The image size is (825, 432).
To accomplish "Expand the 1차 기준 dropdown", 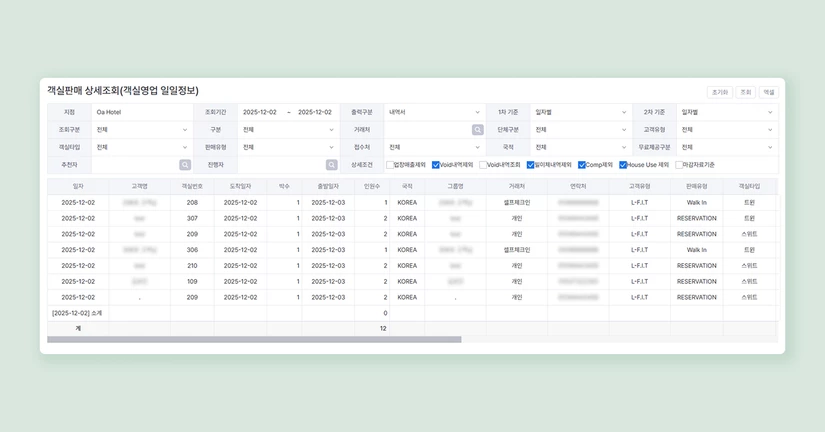I will [581, 112].
